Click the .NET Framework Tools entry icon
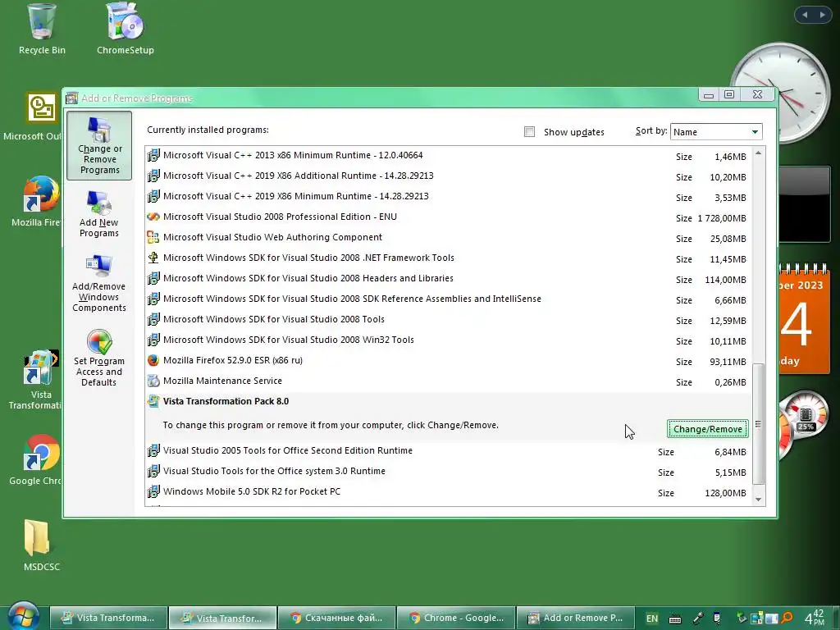Screen dimensions: 840x630 point(153,258)
